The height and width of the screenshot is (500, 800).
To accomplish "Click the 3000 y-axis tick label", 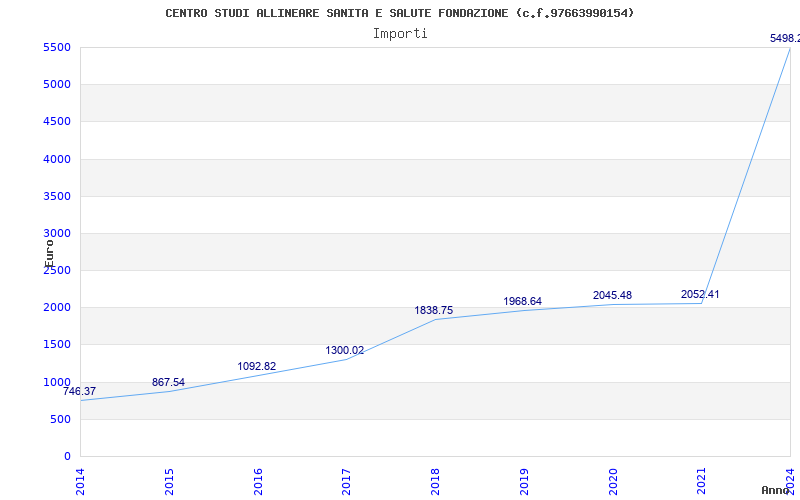I will coord(57,233).
